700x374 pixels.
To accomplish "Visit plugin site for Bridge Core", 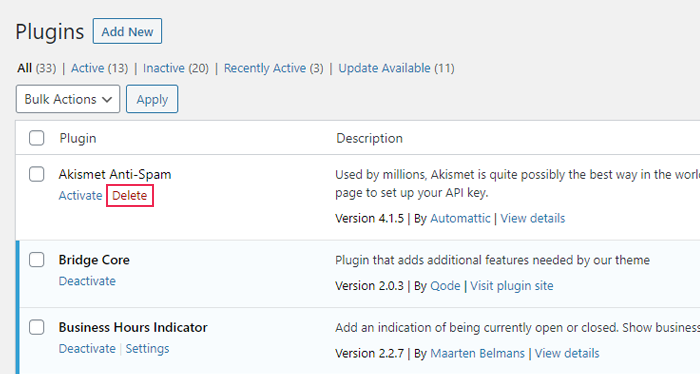I will tap(512, 286).
